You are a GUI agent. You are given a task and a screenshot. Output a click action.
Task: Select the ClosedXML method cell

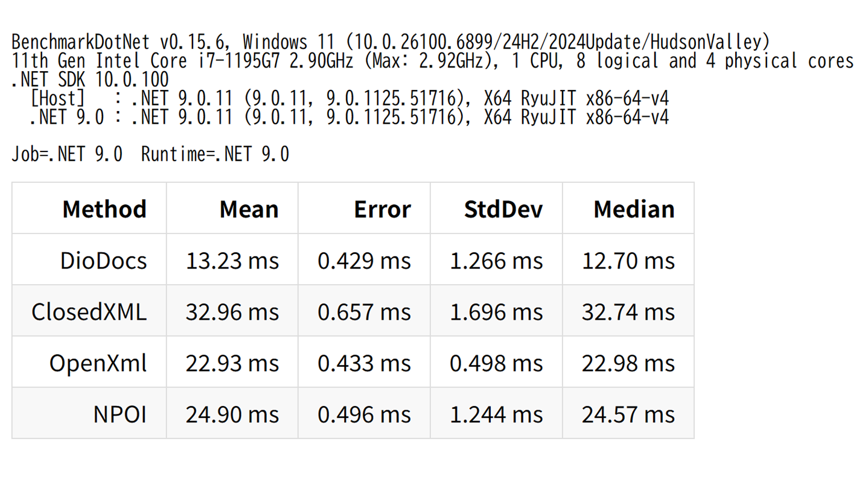pyautogui.click(x=89, y=311)
